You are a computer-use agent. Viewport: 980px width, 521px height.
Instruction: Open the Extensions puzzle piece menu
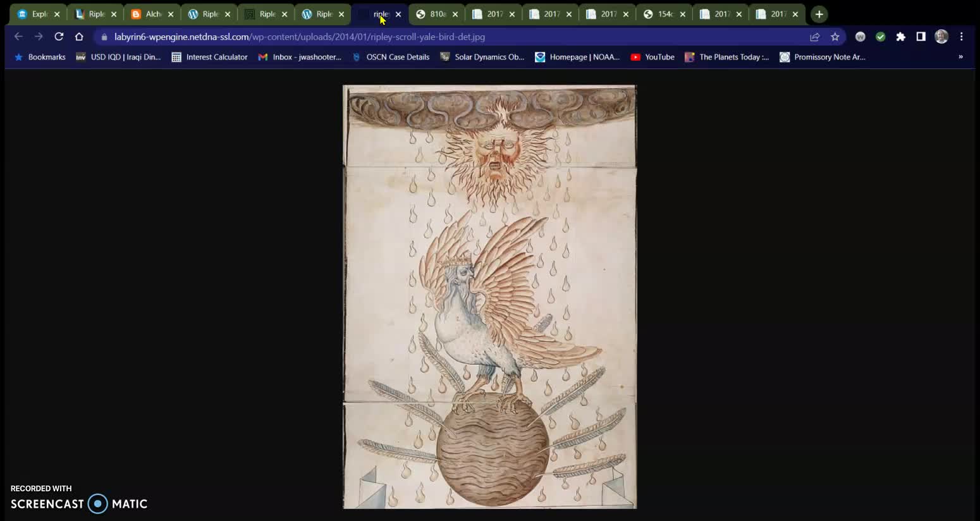coord(901,37)
